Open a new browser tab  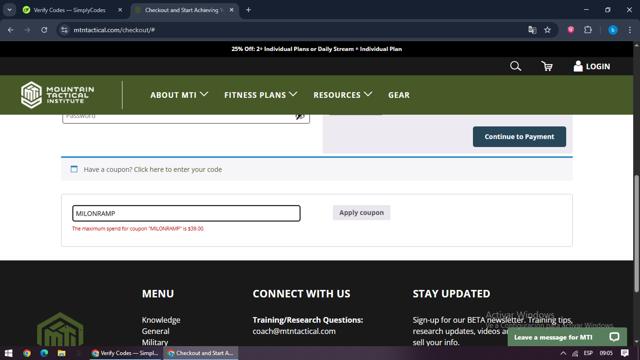tap(248, 10)
